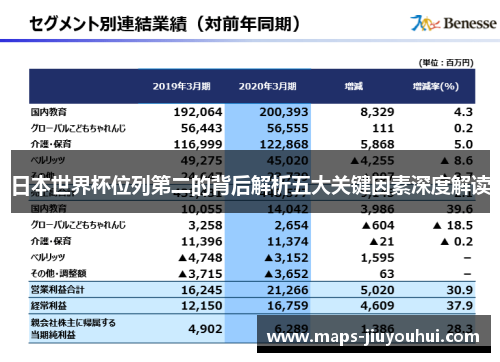Select グローバルこどもちゃれんじ label beside 3,258
The width and height of the screenshot is (500, 362).
tap(78, 225)
